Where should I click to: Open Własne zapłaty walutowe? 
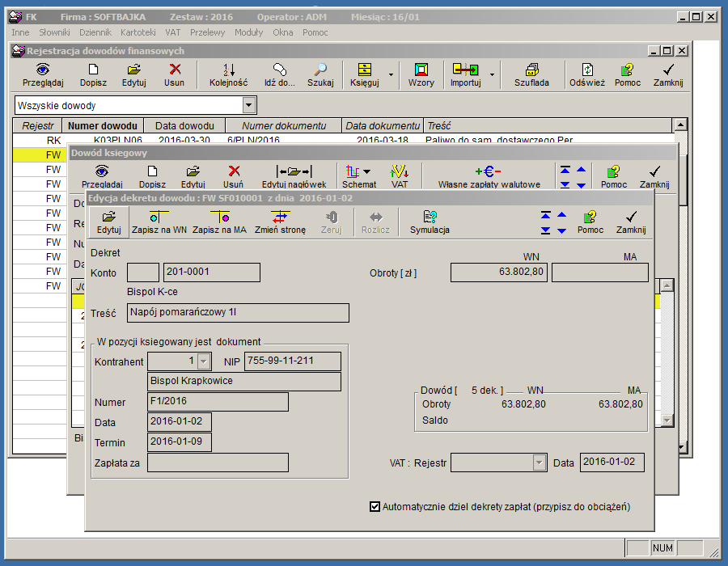point(489,177)
